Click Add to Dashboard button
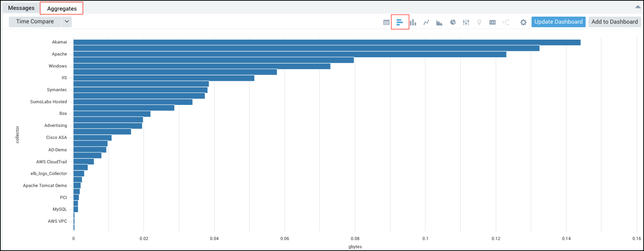The height and width of the screenshot is (251, 644). point(614,22)
